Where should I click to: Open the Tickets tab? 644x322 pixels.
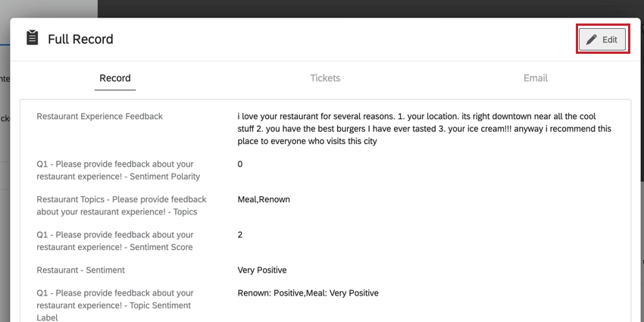tap(325, 78)
